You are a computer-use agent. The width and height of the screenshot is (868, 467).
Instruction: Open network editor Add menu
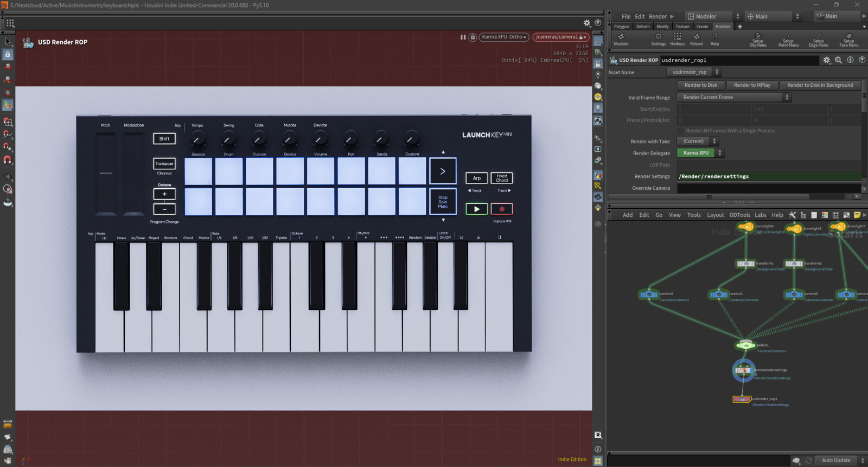(628, 215)
